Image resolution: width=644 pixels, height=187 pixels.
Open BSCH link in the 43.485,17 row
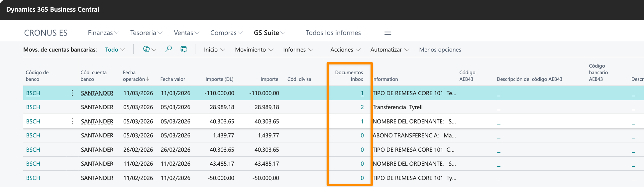[x=33, y=164]
